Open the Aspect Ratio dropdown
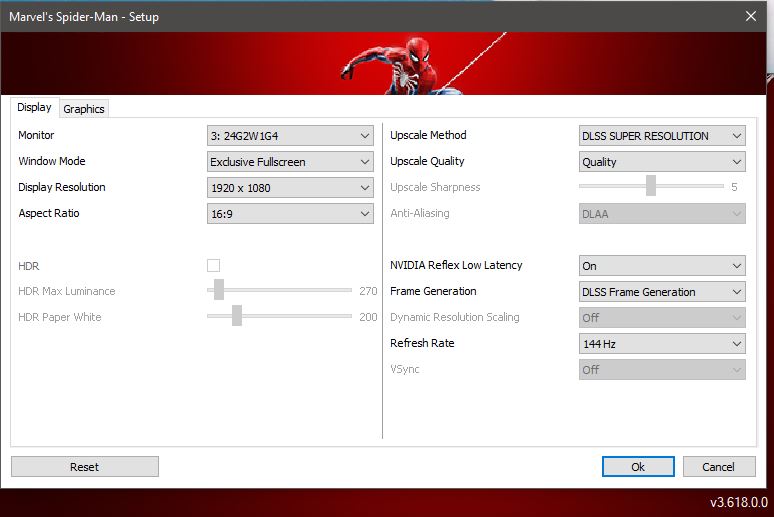Viewport: 774px width, 517px height. 290,214
